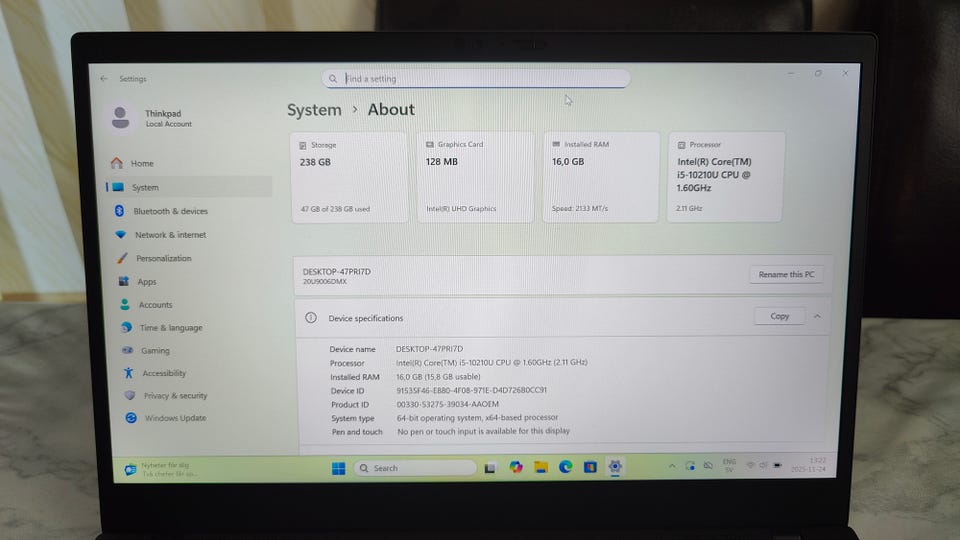Show hidden system tray icons
The image size is (960, 540).
click(672, 466)
